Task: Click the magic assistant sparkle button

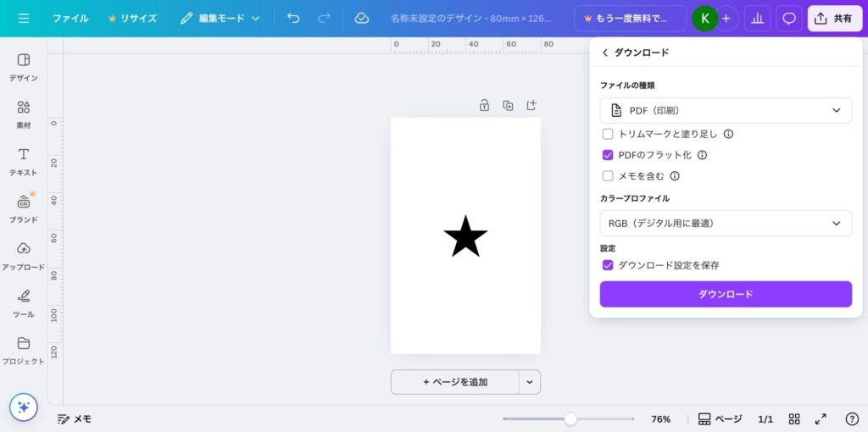Action: point(24,407)
